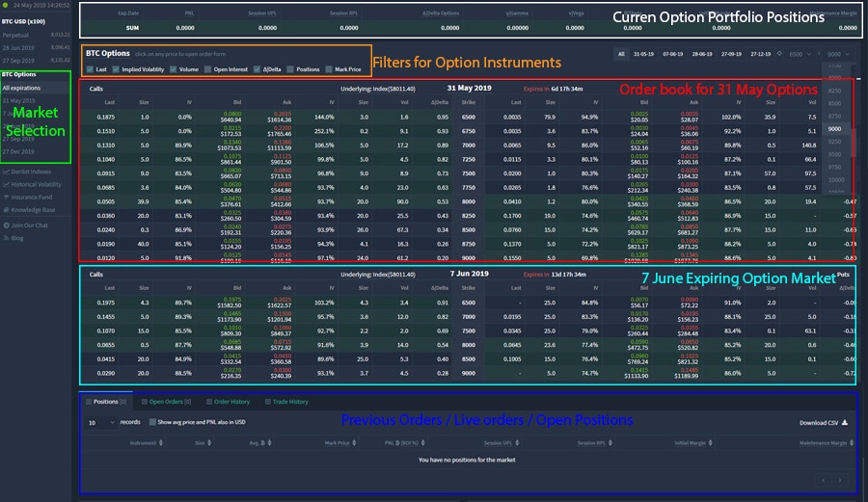Click the Insurance Fund sidebar icon

tap(6, 197)
